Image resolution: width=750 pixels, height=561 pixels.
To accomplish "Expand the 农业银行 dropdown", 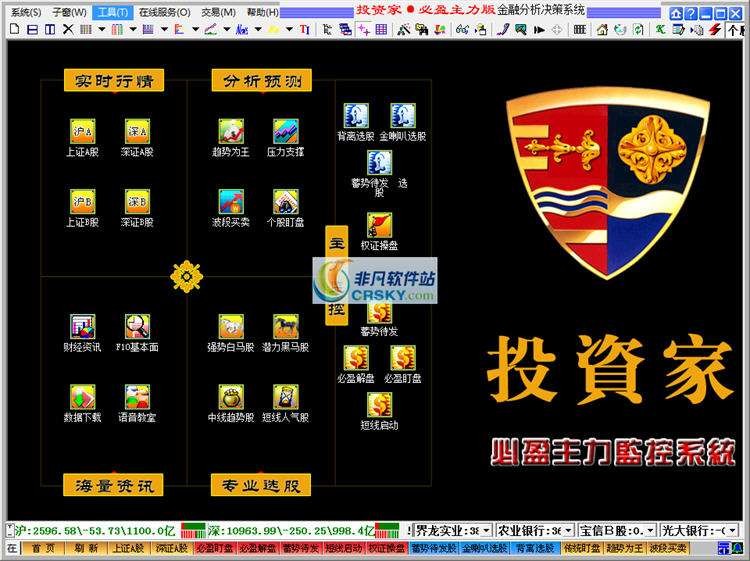I will [x=568, y=530].
